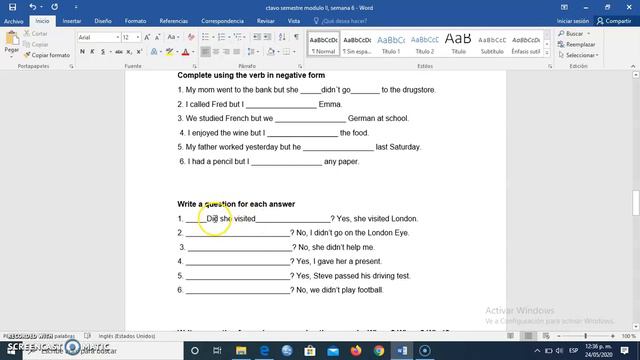Open the paragraph shading bucket
The width and height of the screenshot is (640, 360).
coord(270,51)
